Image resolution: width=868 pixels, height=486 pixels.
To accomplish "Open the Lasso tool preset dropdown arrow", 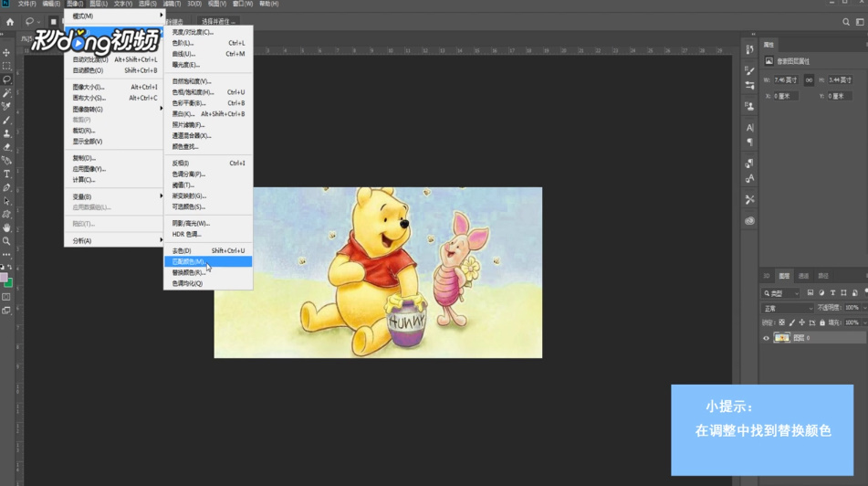I will pos(38,22).
